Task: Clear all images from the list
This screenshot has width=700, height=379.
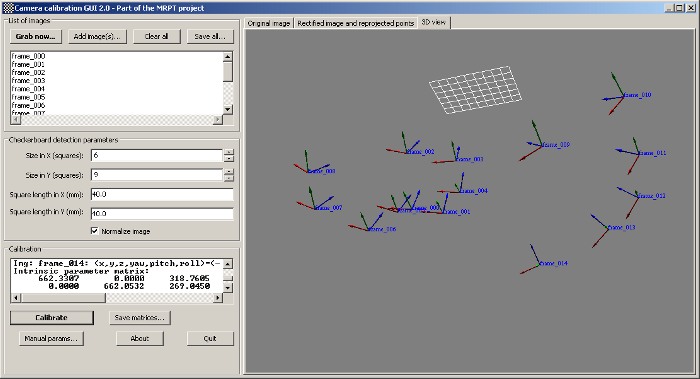Action: 156,37
